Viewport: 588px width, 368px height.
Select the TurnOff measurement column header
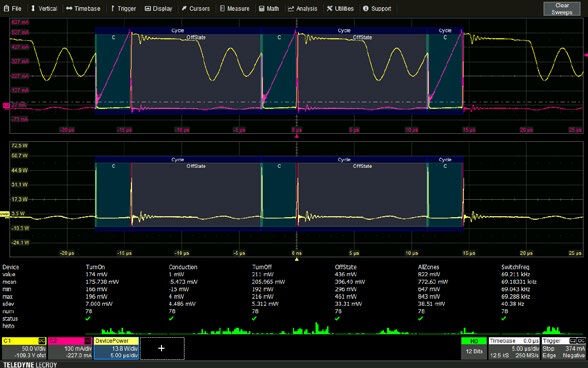[x=262, y=267]
